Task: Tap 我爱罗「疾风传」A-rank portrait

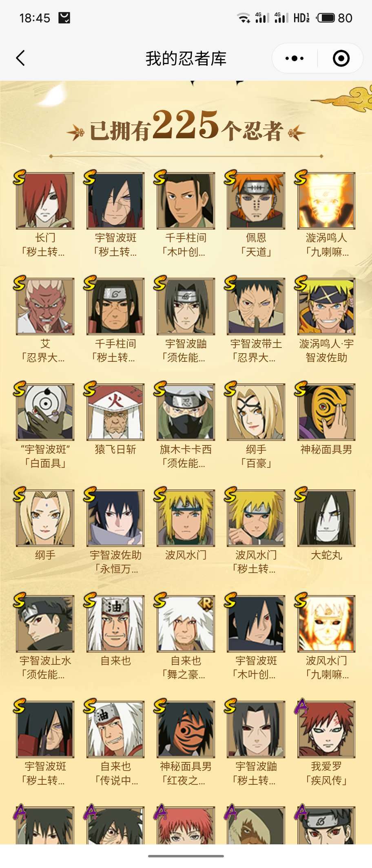Action: (326, 729)
